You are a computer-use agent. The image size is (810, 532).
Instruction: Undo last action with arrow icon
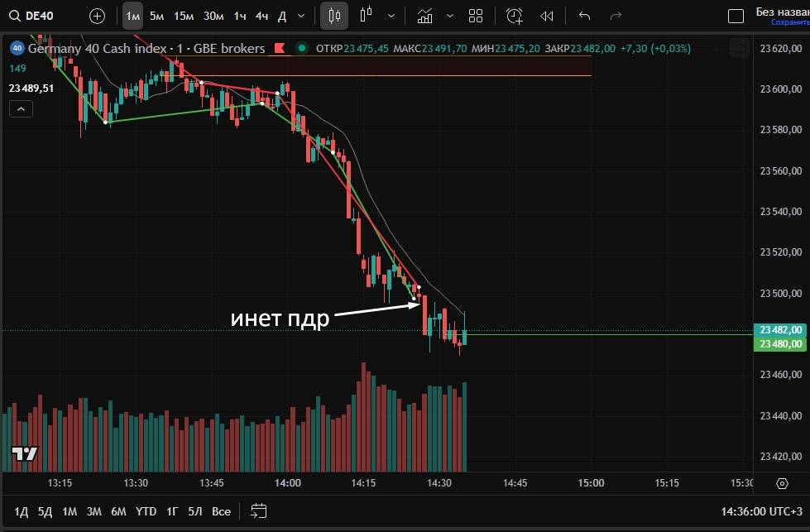[585, 16]
